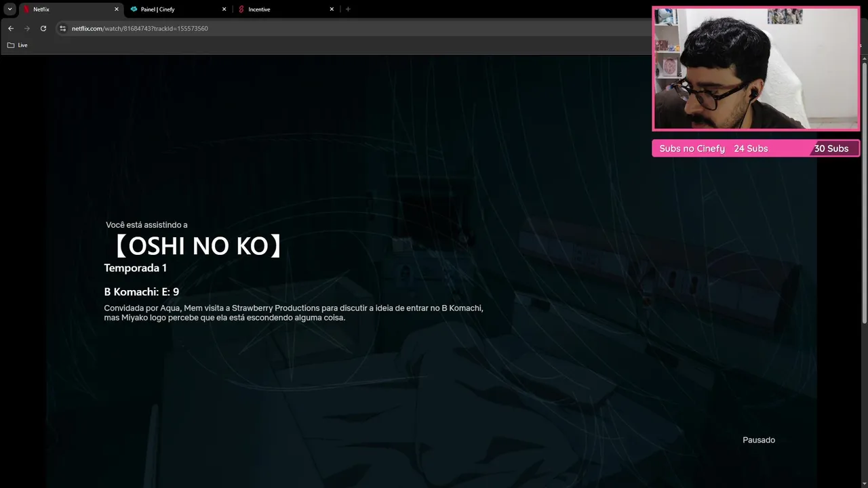Click the 30 Subs goal label
The height and width of the screenshot is (488, 868).
831,148
